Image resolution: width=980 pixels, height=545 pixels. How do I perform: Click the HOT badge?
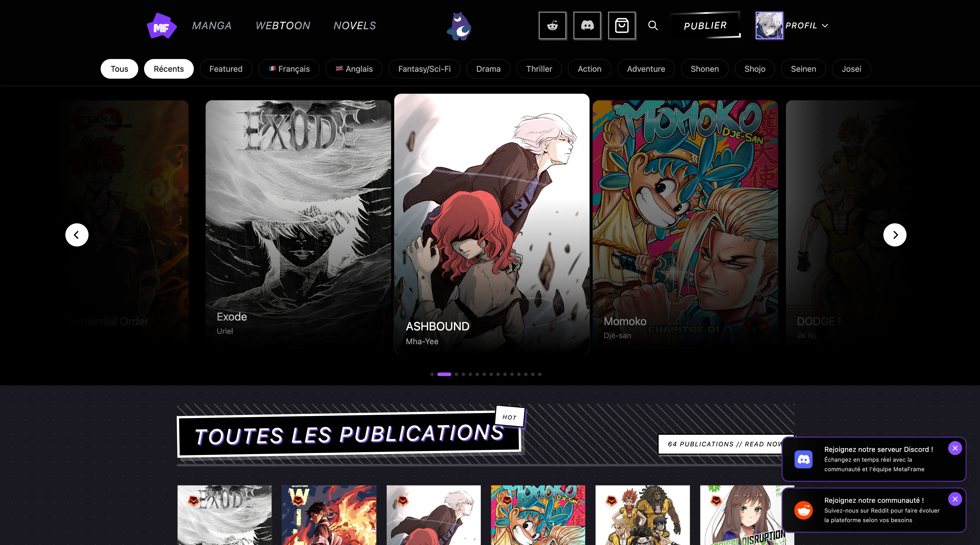pyautogui.click(x=510, y=417)
